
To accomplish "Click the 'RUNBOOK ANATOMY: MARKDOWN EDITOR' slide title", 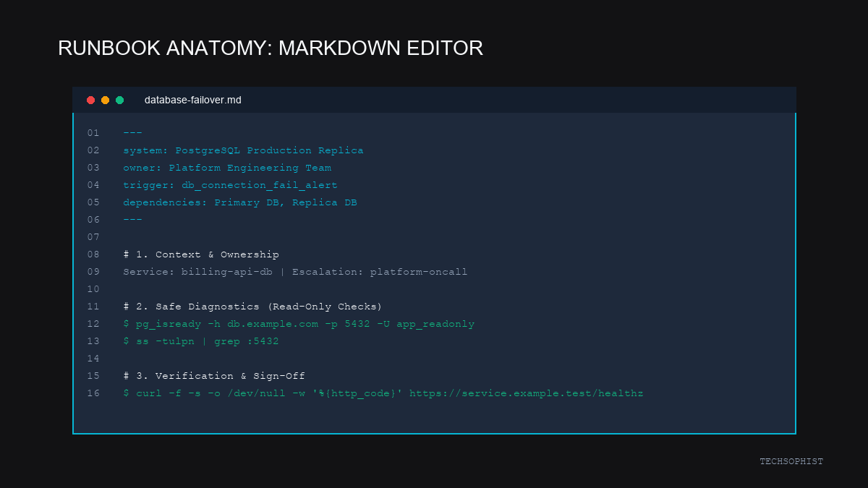I will pos(271,48).
